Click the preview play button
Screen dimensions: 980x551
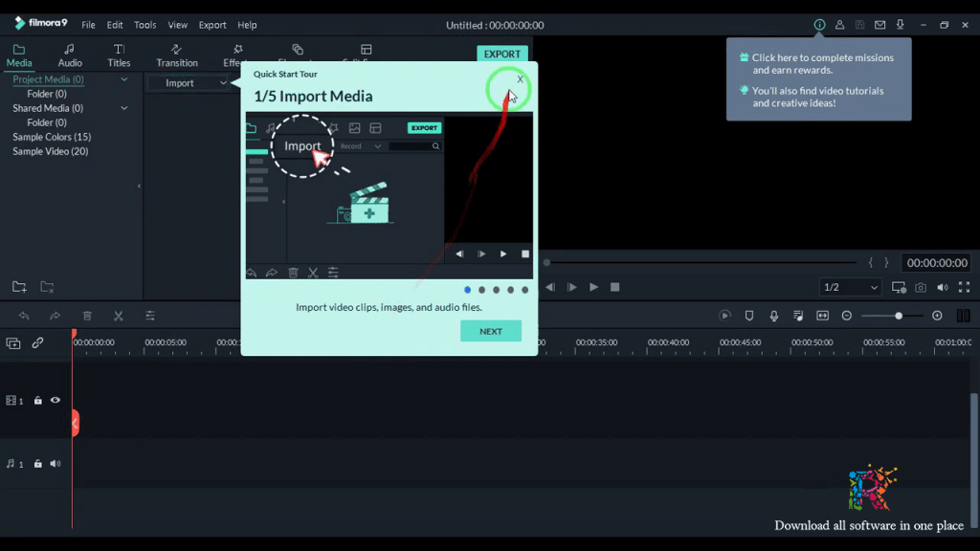[593, 287]
